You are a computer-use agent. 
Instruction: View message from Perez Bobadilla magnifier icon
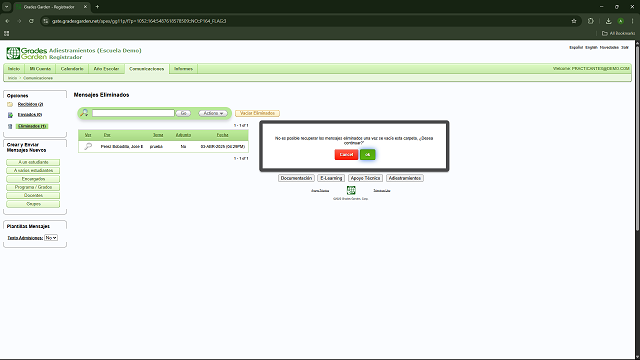click(88, 146)
